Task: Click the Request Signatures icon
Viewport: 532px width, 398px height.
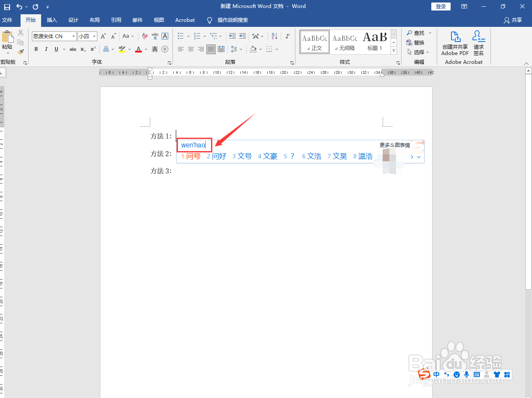Action: pos(479,43)
